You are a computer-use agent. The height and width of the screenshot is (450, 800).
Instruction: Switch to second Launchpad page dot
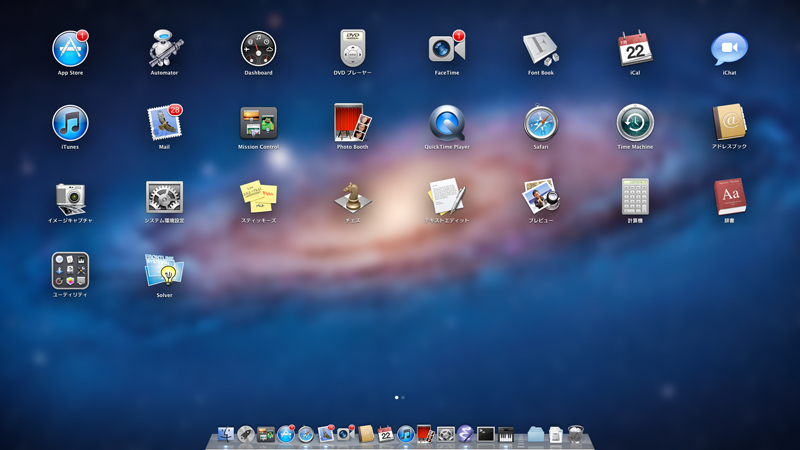(403, 397)
